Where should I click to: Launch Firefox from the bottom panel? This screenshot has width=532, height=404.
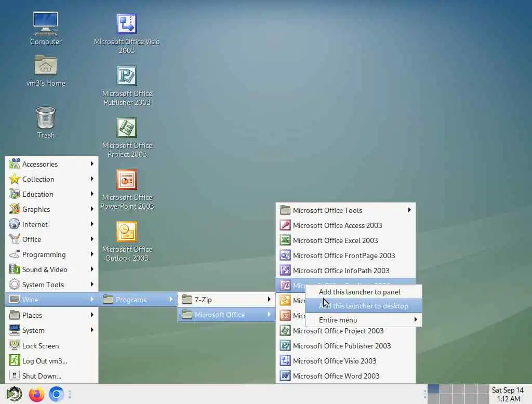(37, 394)
